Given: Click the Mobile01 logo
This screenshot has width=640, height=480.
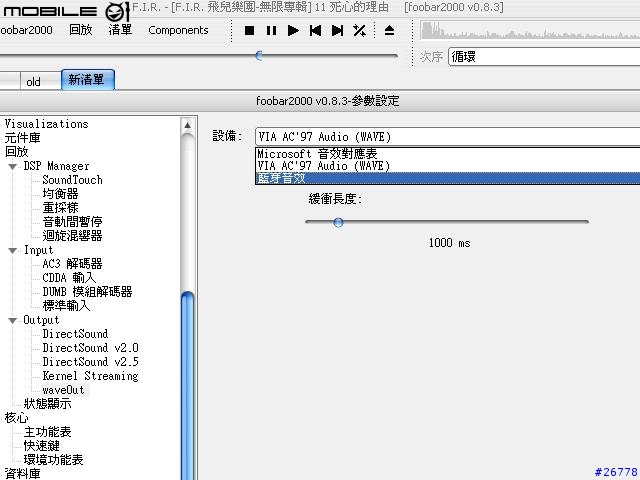Looking at the screenshot, I should [x=65, y=11].
